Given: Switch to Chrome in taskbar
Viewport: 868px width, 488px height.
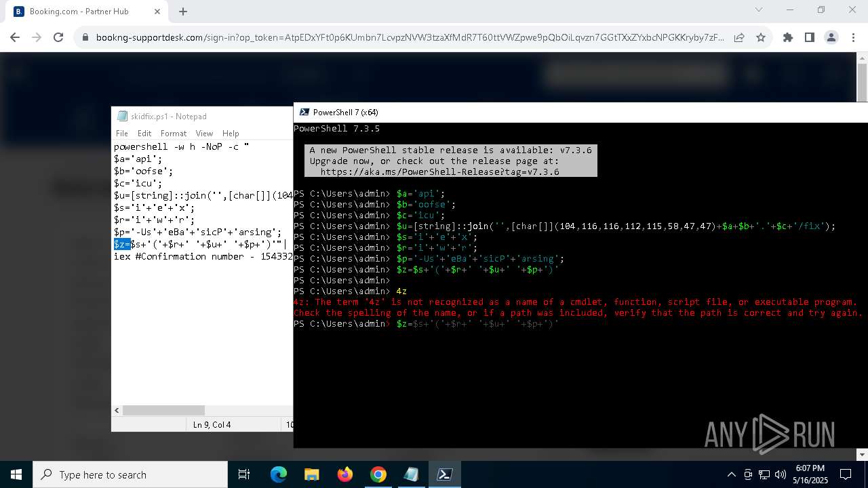Looking at the screenshot, I should point(378,474).
